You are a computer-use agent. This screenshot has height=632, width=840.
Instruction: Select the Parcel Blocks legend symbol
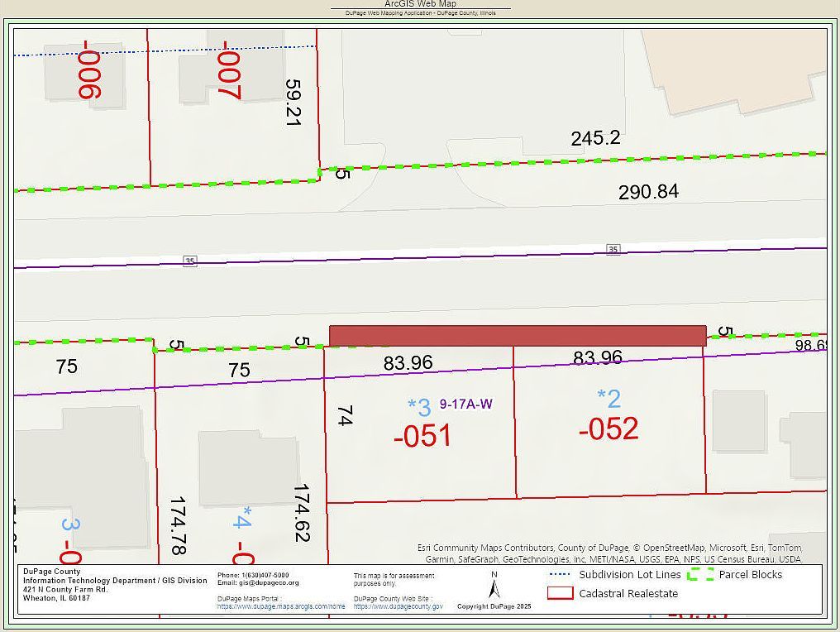tap(700, 574)
